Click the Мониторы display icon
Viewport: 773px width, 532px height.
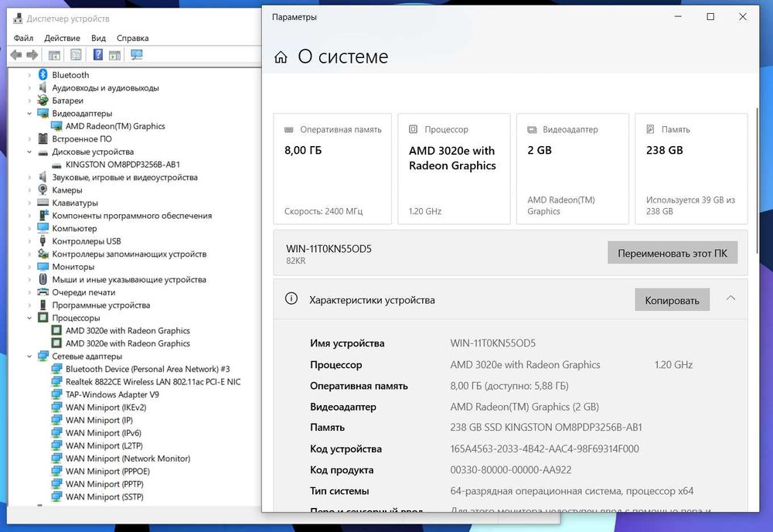pos(43,267)
